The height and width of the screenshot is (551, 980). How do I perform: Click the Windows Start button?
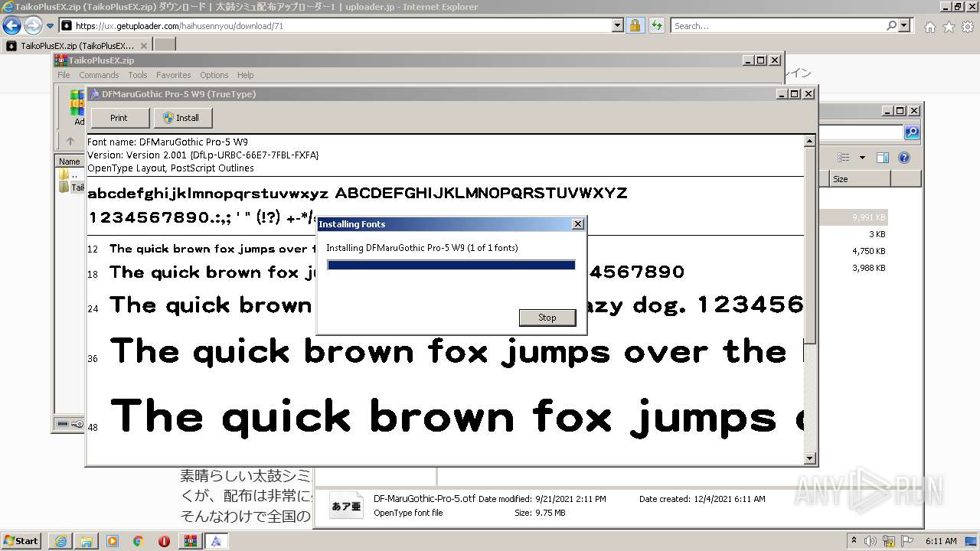[21, 540]
